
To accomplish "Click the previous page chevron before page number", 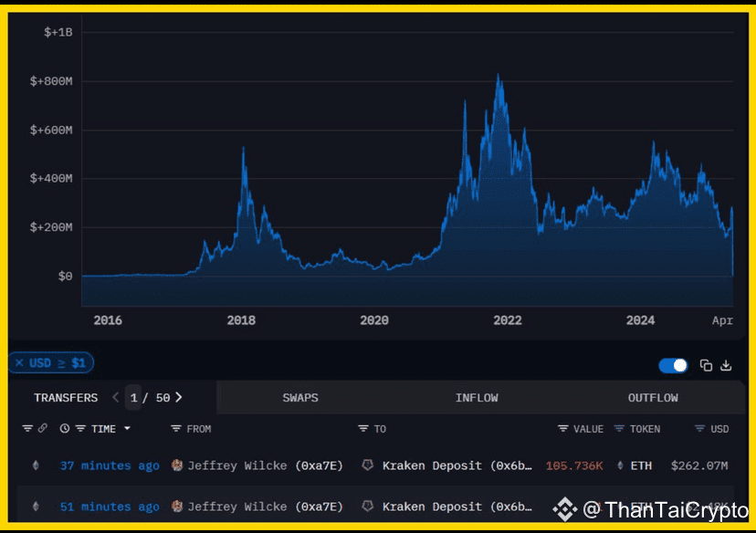I will (x=115, y=397).
